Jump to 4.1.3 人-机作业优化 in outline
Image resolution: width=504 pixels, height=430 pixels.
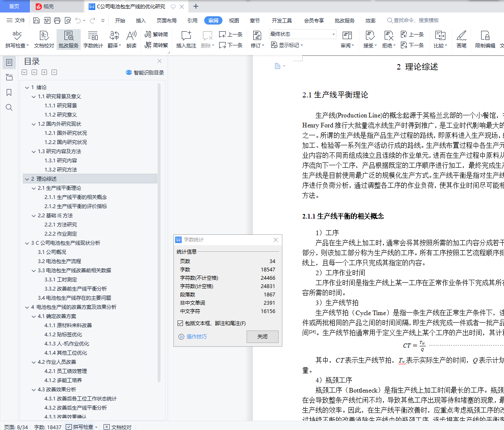click(x=67, y=344)
